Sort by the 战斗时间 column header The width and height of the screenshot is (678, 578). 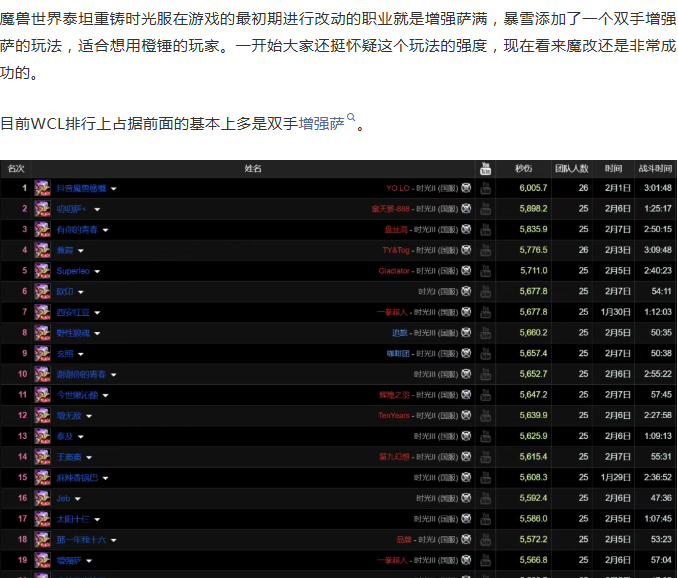(x=655, y=168)
